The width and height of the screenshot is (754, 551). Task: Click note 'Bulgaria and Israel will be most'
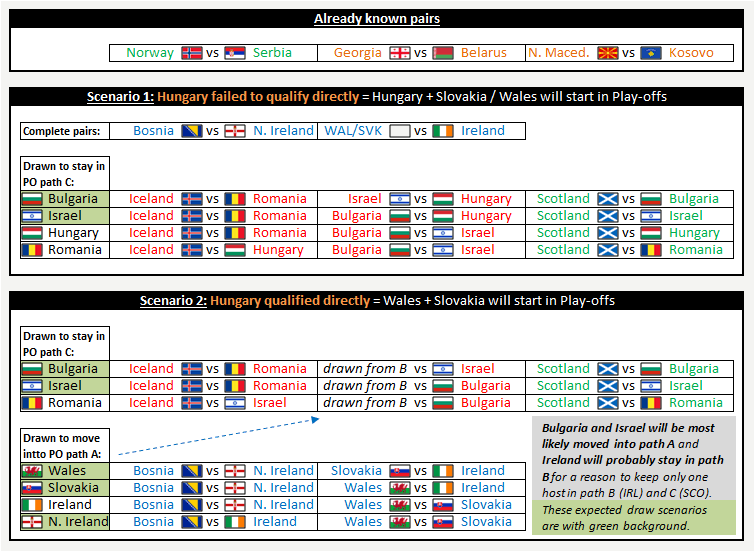(x=628, y=428)
